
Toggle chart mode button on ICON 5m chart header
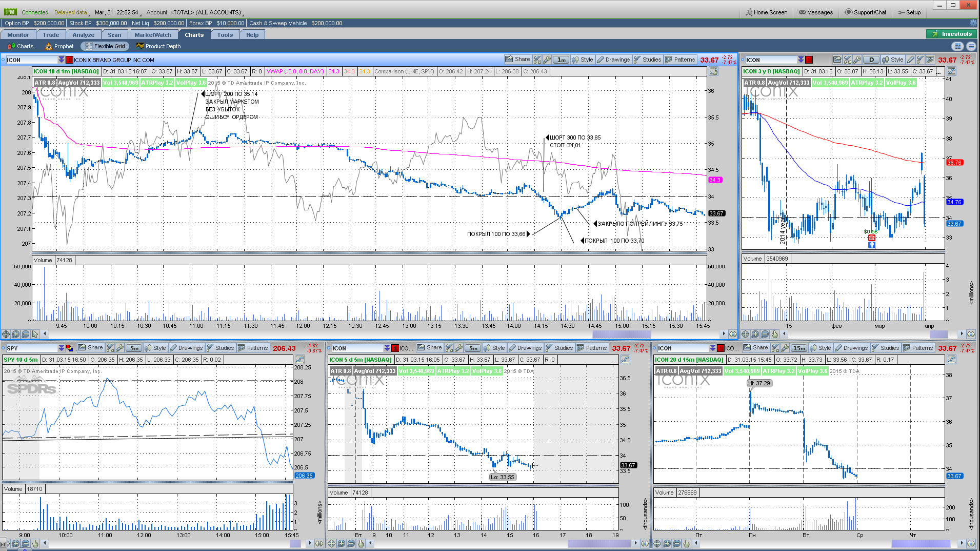(625, 360)
